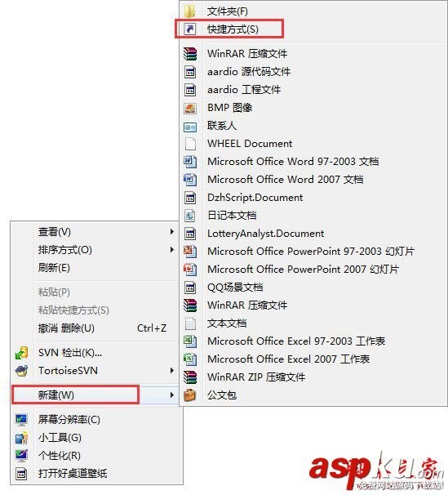Viewport: 448px width, 495px height.
Task: Click the TortoiseSVN turtle icon
Action: tap(21, 371)
